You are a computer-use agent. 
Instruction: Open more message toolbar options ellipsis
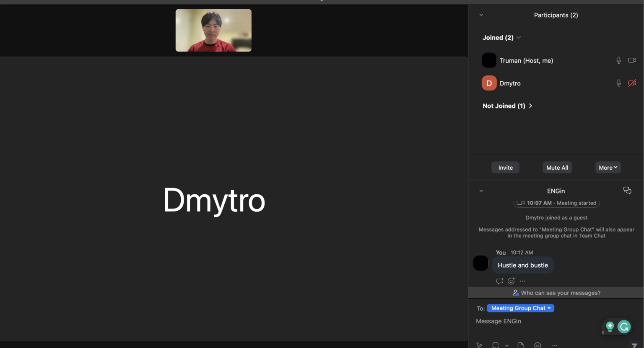(x=555, y=345)
